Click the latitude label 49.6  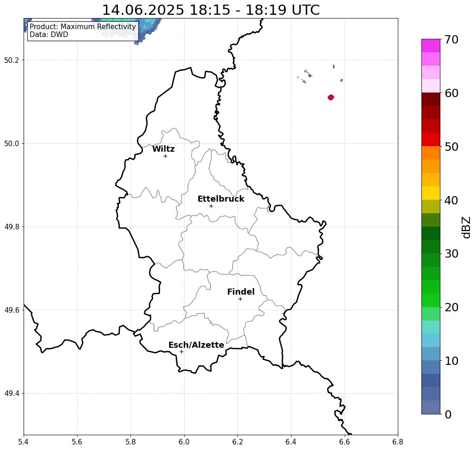click(x=12, y=310)
